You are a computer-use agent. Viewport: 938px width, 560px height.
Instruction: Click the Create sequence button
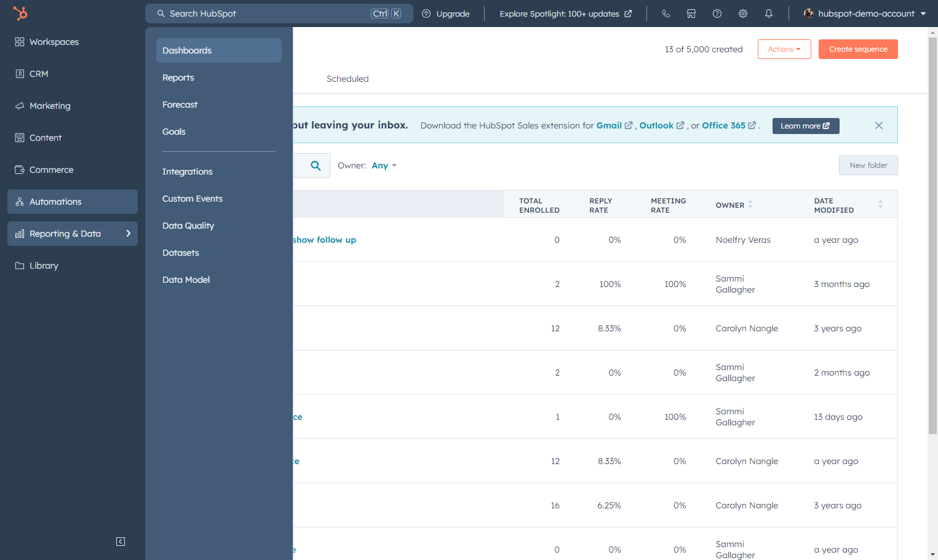858,49
